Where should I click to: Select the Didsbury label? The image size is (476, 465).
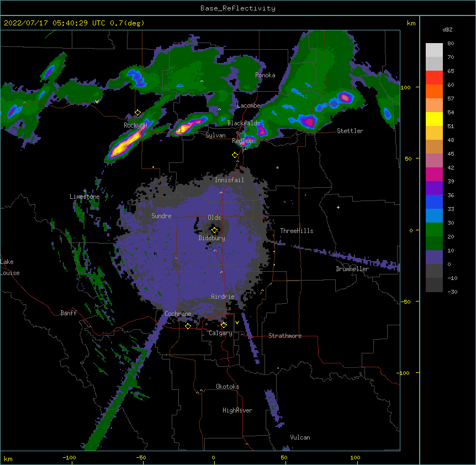(212, 238)
